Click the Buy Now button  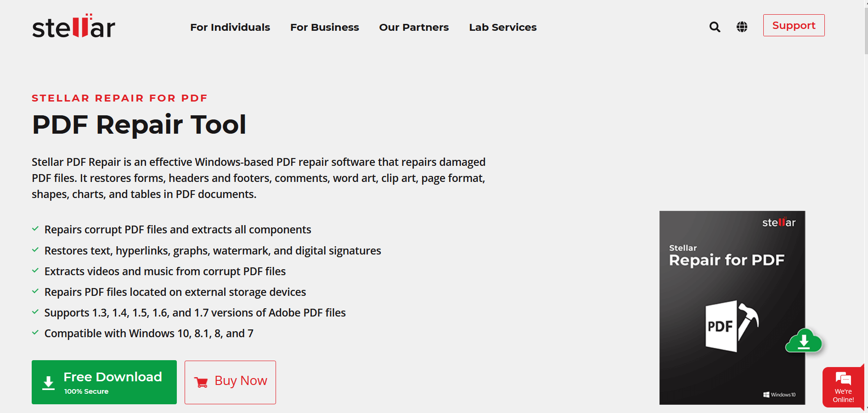[x=230, y=381]
